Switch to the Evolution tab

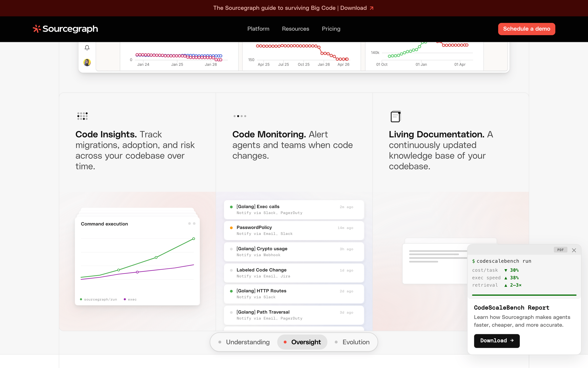(352, 342)
